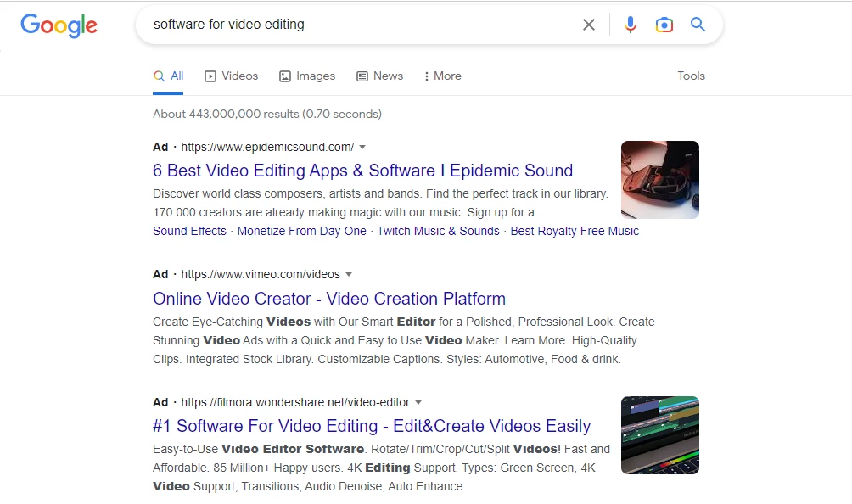
Task: Open '#1 Software For Video Editing' link
Action: pyautogui.click(x=372, y=426)
